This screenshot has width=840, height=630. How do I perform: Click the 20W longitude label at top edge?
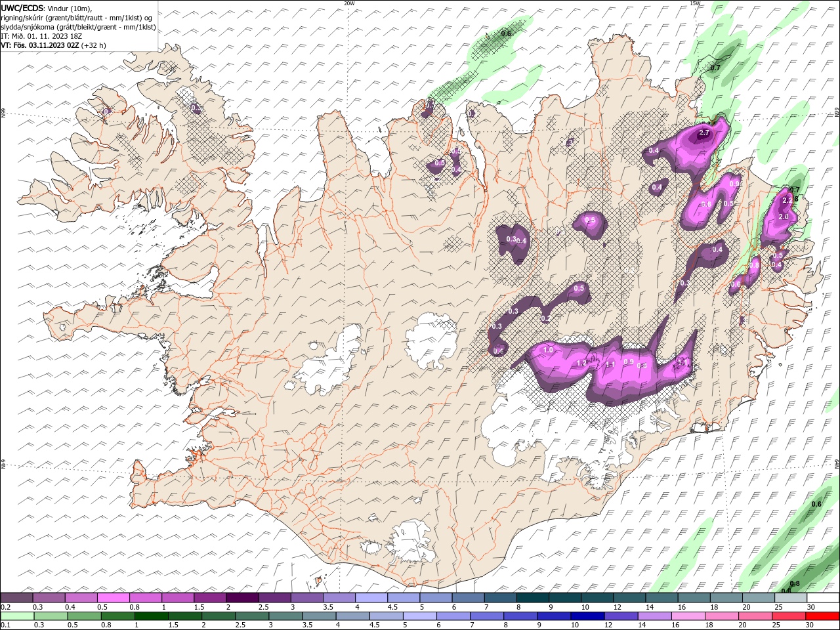(x=349, y=3)
